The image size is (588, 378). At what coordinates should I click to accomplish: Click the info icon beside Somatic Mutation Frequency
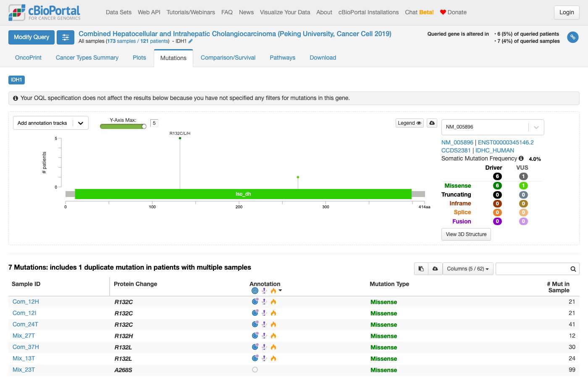click(521, 158)
